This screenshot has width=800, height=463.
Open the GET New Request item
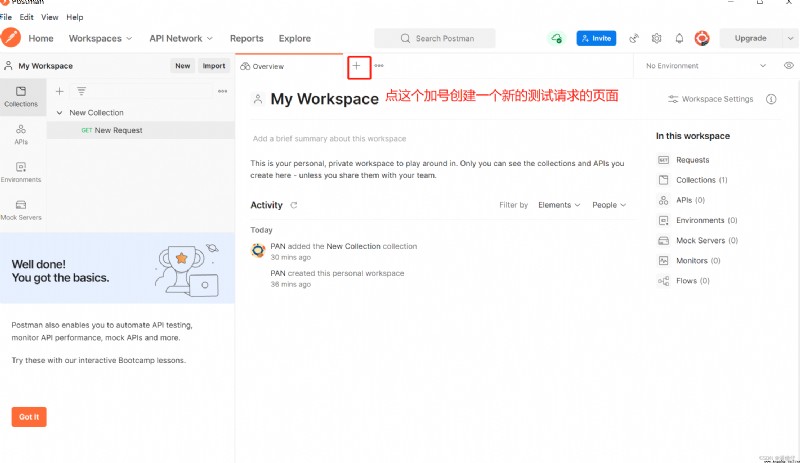pyautogui.click(x=141, y=130)
